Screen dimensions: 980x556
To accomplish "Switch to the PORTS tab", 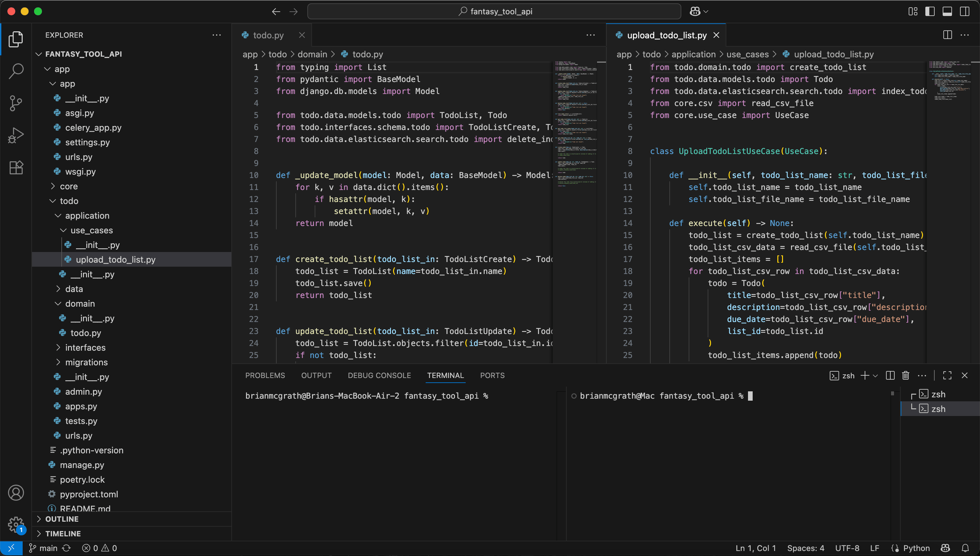I will click(492, 375).
